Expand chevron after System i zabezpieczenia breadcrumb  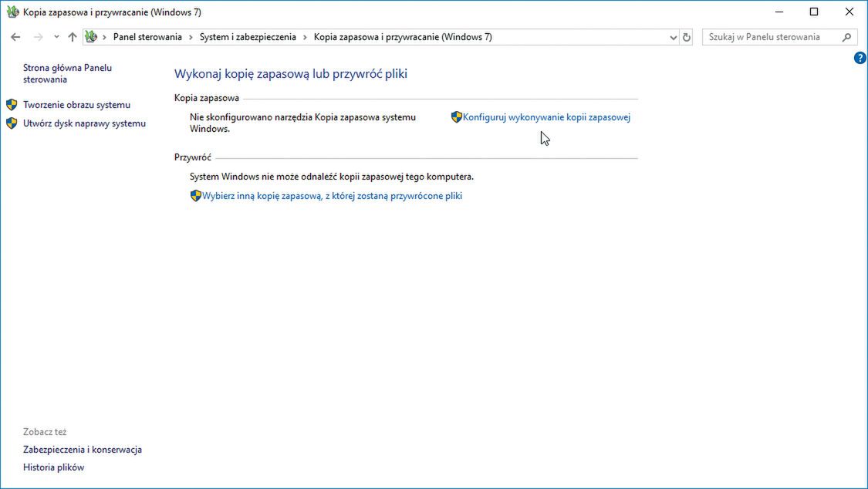point(305,37)
